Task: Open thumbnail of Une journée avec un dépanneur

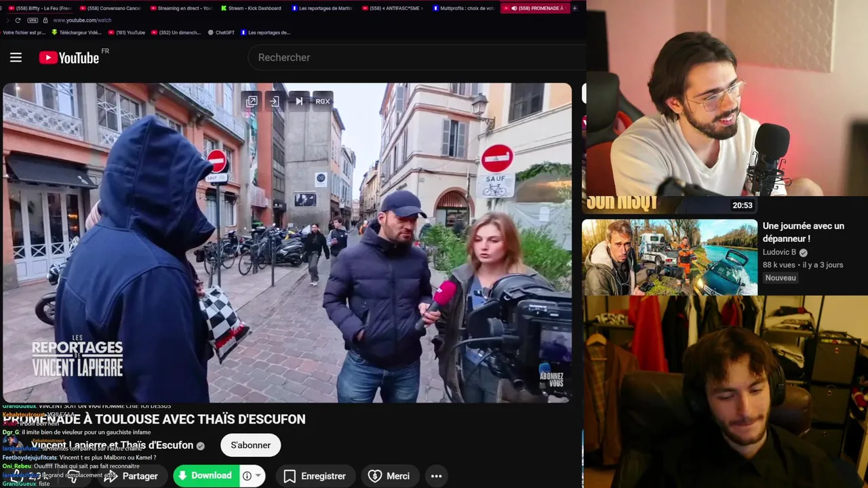Action: tap(669, 257)
